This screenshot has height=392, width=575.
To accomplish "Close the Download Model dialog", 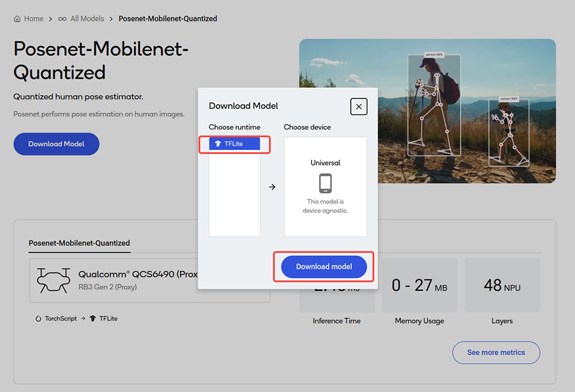I will pos(359,106).
